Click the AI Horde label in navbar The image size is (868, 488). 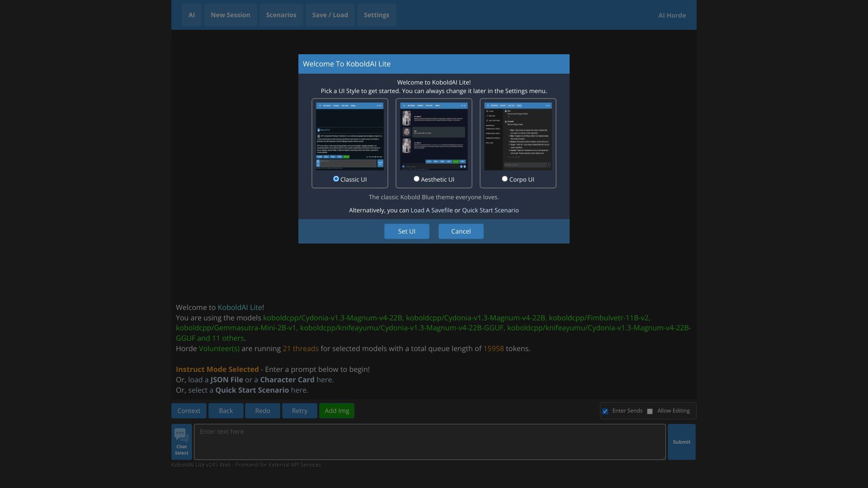(x=672, y=15)
